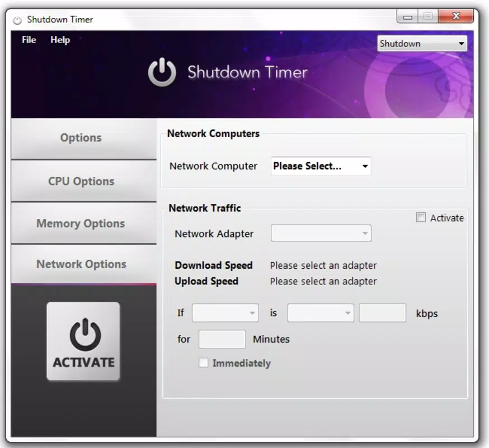Click the kbps value input field

coord(382,313)
